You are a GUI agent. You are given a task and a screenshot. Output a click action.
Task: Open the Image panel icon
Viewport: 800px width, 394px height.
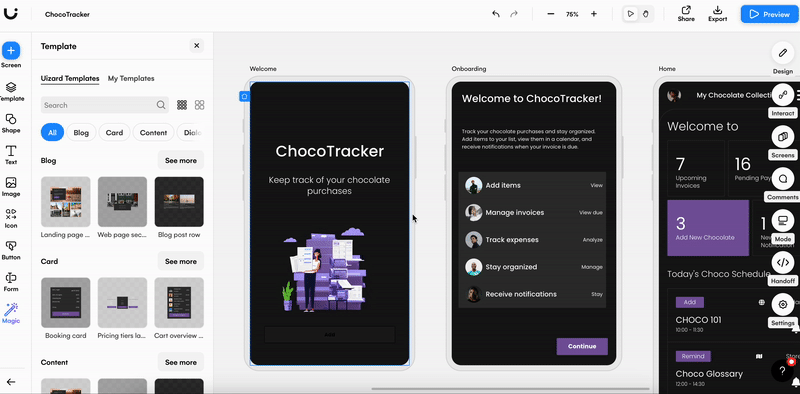[x=11, y=183]
